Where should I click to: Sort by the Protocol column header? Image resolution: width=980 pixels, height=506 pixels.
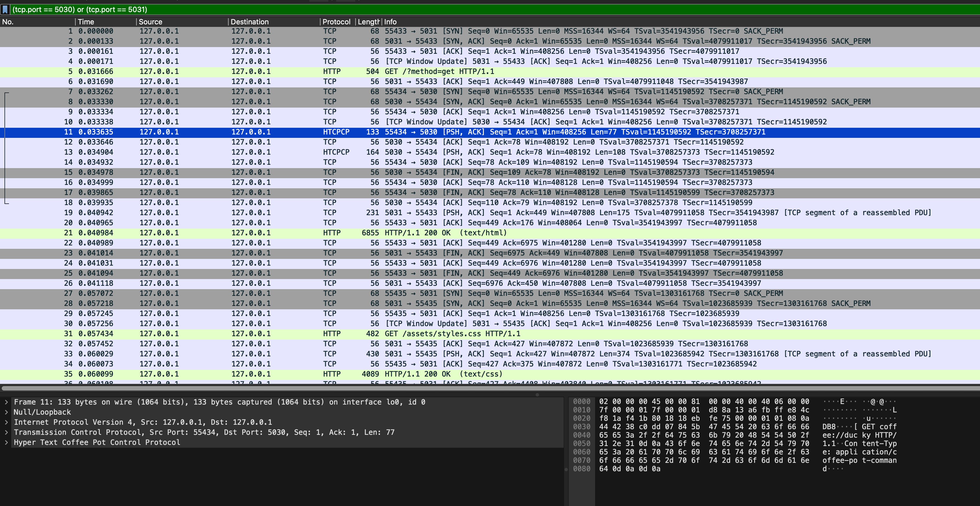336,22
